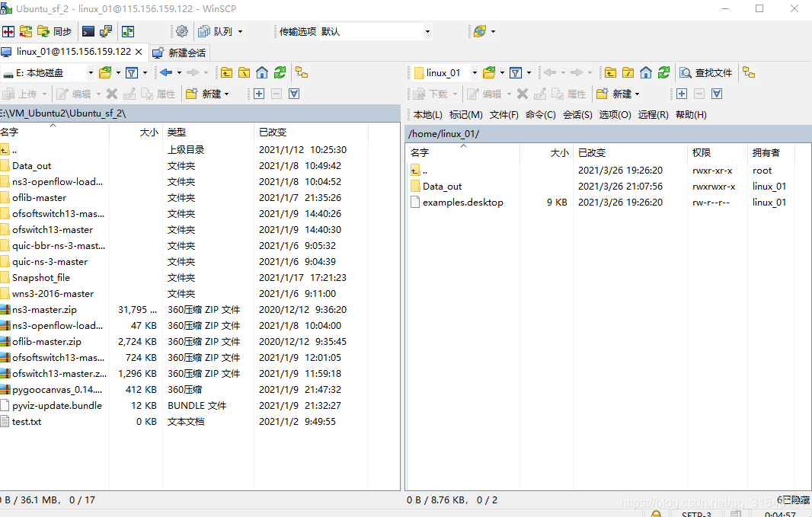Viewport: 812px width, 517px height.
Task: Select remote examples.desktop file
Action: pyautogui.click(x=462, y=203)
